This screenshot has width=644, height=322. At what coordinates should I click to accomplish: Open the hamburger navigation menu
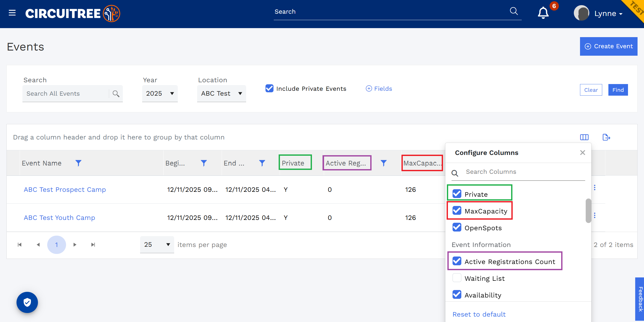pyautogui.click(x=12, y=13)
